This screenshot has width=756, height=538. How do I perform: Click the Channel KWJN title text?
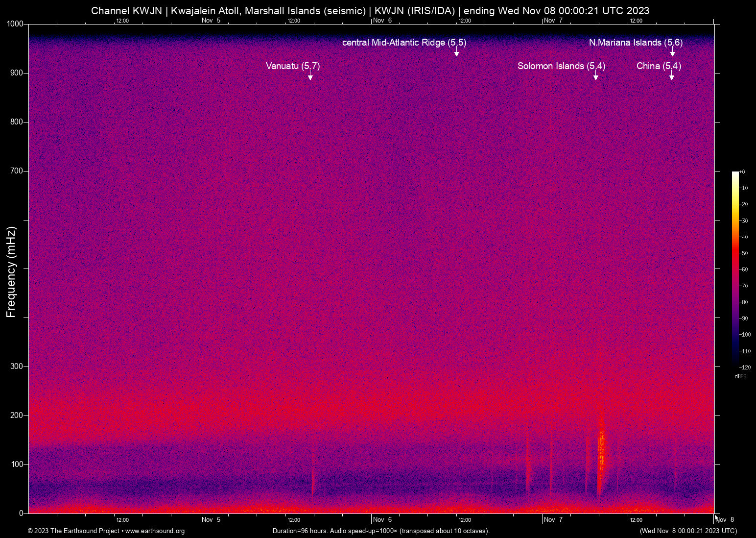[127, 10]
